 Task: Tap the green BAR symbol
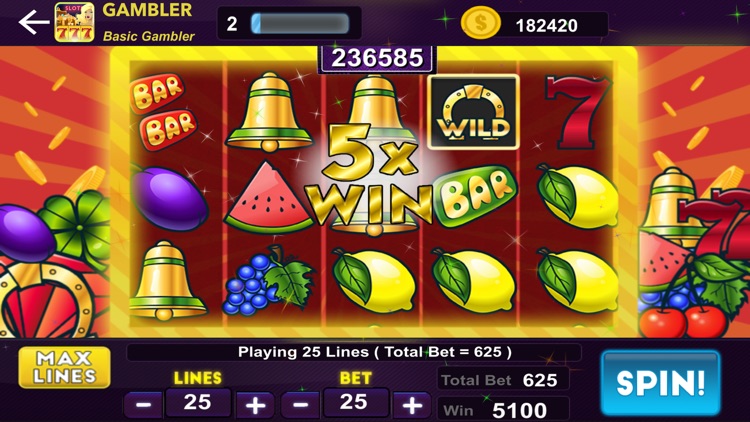click(475, 196)
